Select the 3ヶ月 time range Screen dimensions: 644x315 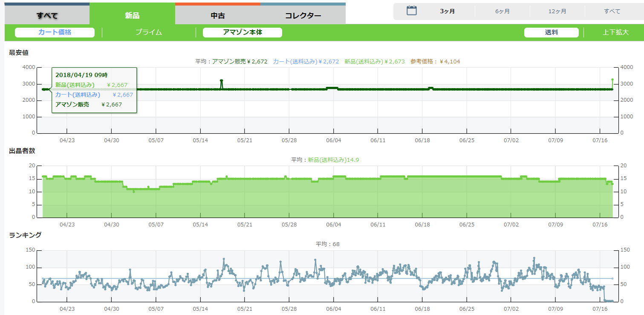pyautogui.click(x=448, y=11)
